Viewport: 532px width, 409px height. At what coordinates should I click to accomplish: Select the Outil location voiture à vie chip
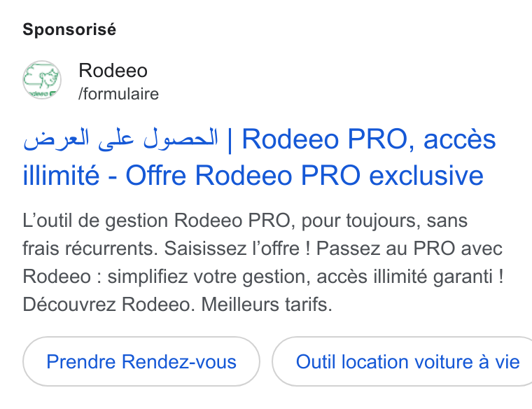pos(402,361)
